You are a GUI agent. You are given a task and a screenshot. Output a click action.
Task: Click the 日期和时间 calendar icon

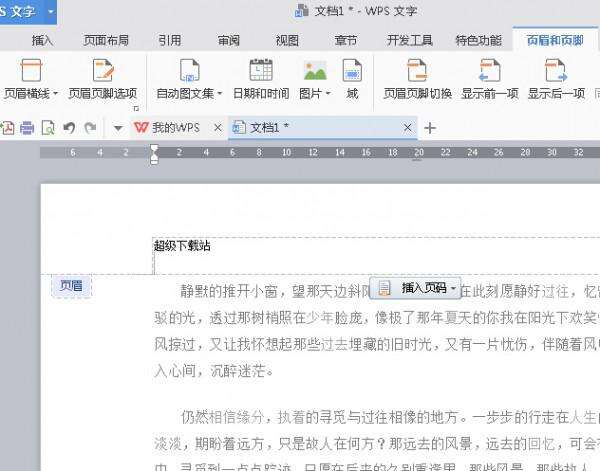[261, 70]
